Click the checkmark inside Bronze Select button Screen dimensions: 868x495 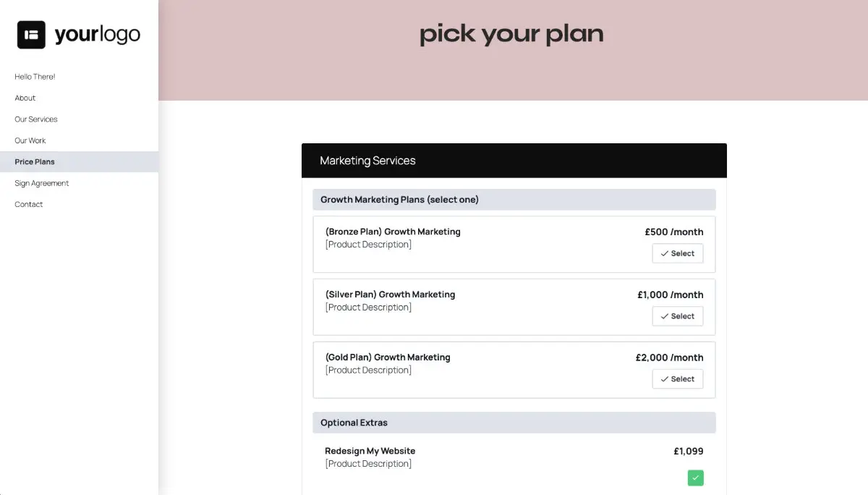point(664,253)
